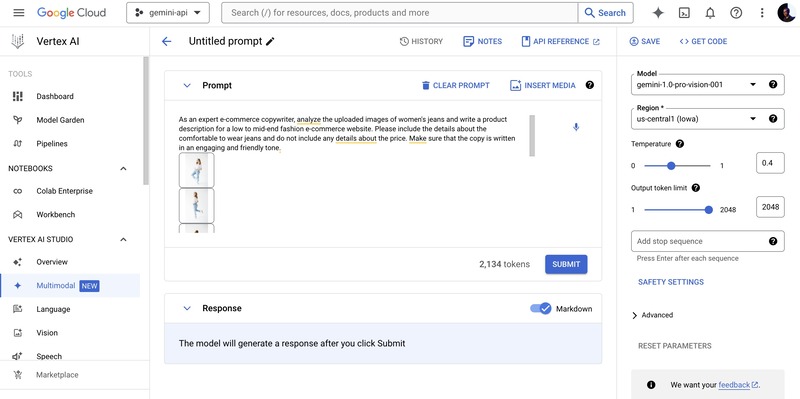Image resolution: width=800 pixels, height=399 pixels.
Task: Show help for Output token limit
Action: point(695,188)
